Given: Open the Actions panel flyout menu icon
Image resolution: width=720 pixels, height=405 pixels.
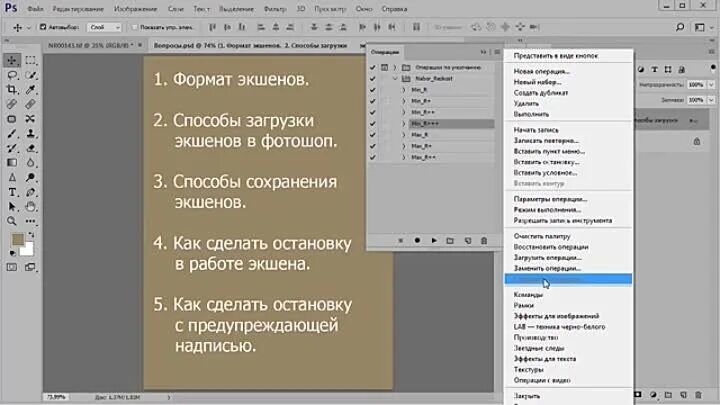Looking at the screenshot, I should tap(497, 52).
